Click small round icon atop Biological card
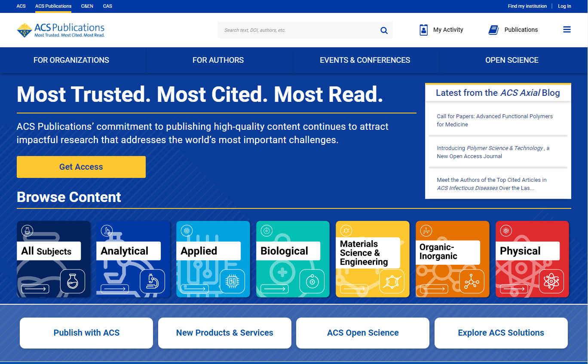588x364 pixels. [x=266, y=231]
